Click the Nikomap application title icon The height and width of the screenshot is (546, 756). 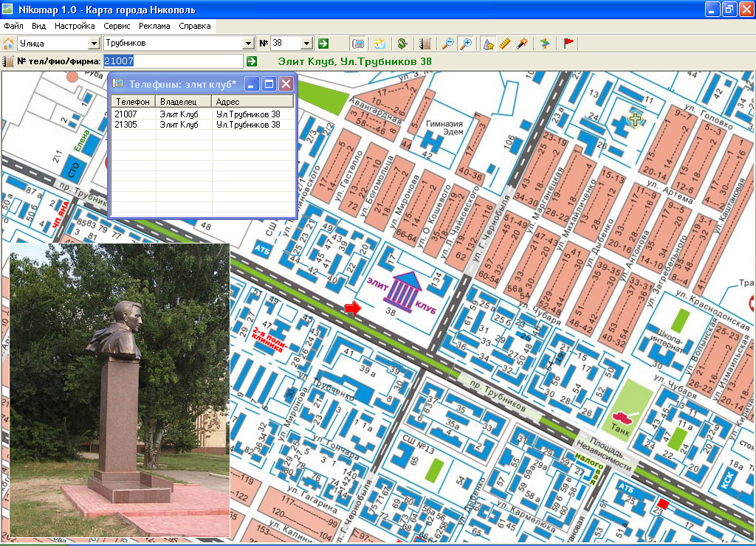tap(7, 9)
